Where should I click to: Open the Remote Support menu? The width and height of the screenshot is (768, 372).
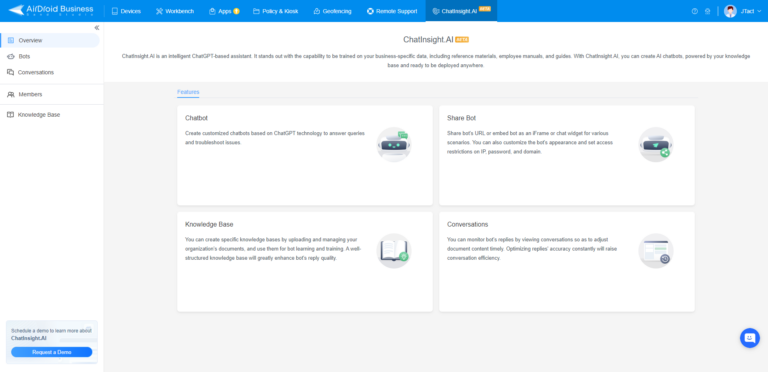coord(392,11)
